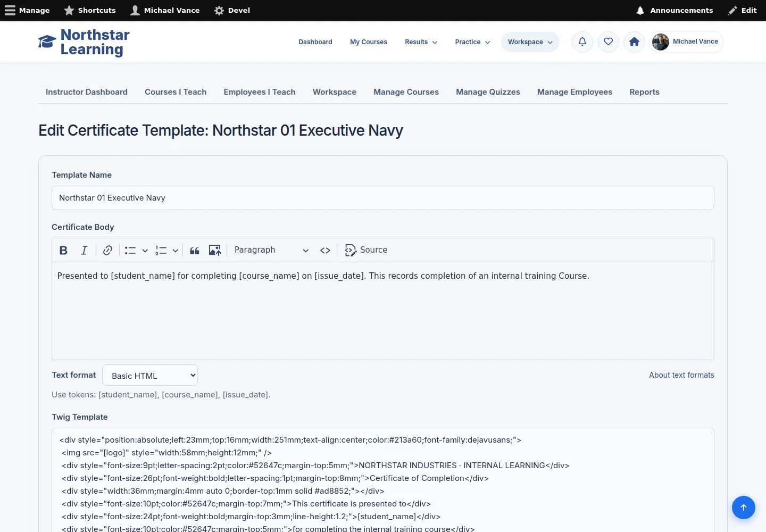Open the Text format Basic HTML select
This screenshot has width=766, height=532.
click(150, 375)
